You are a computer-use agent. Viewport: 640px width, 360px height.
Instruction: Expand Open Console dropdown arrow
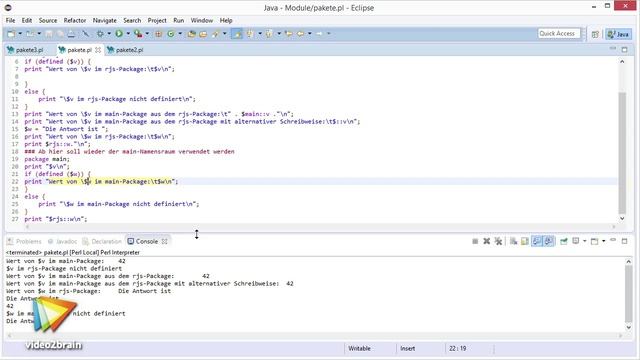click(604, 242)
